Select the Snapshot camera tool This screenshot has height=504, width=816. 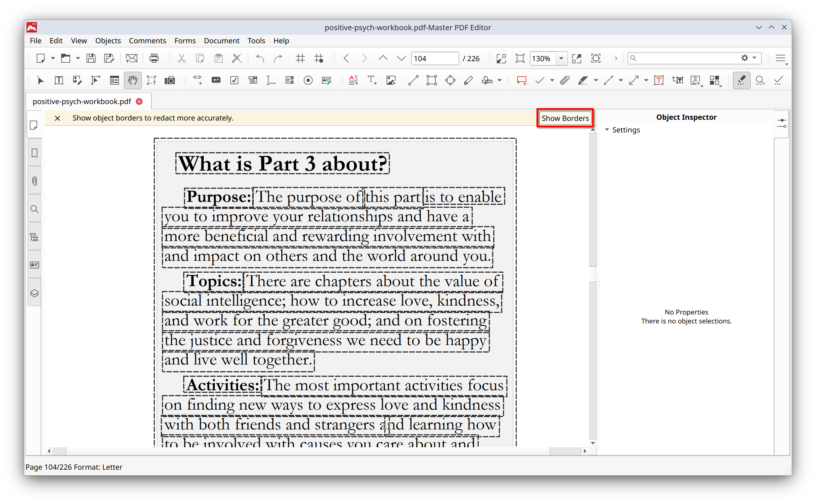point(170,80)
